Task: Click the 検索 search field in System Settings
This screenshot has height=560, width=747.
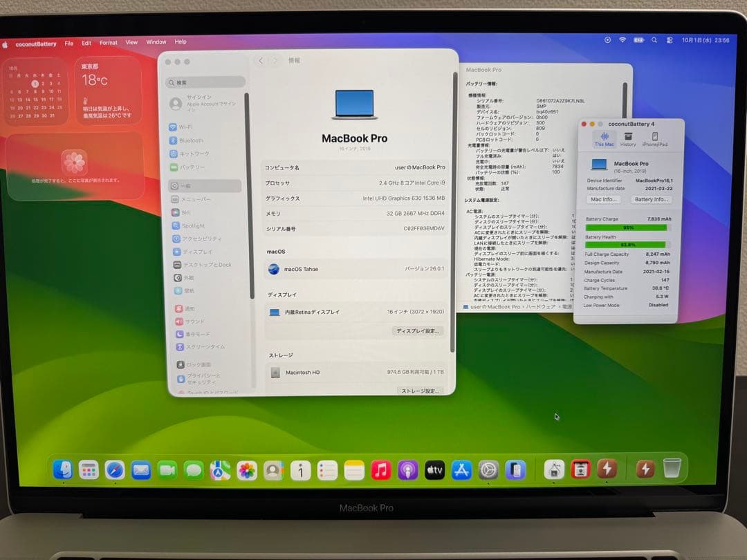Action: coord(204,82)
